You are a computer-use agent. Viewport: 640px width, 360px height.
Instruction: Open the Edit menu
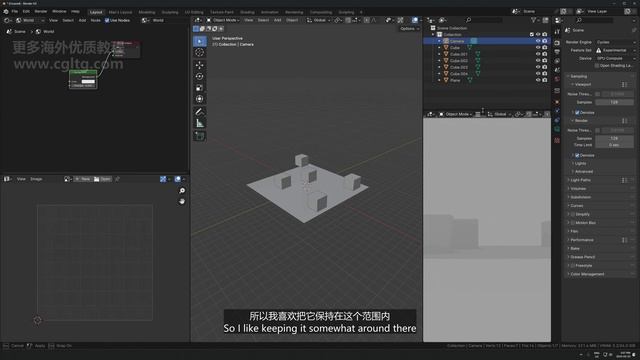tap(26, 11)
